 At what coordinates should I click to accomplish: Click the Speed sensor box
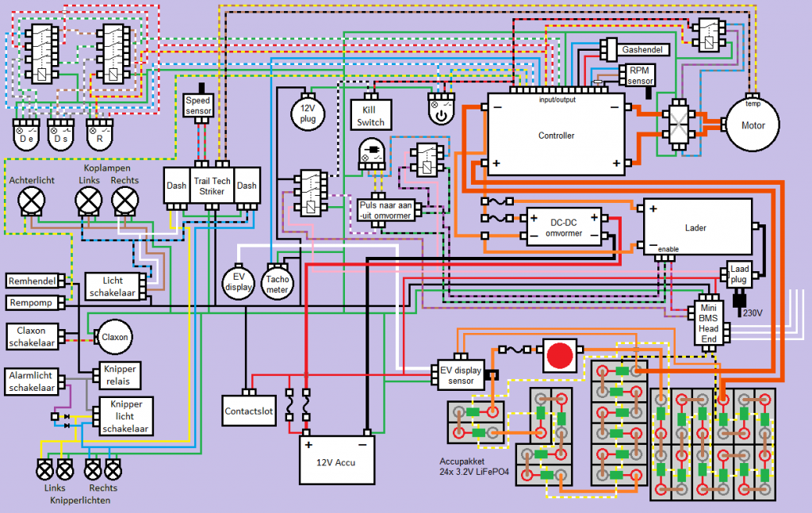(197, 105)
